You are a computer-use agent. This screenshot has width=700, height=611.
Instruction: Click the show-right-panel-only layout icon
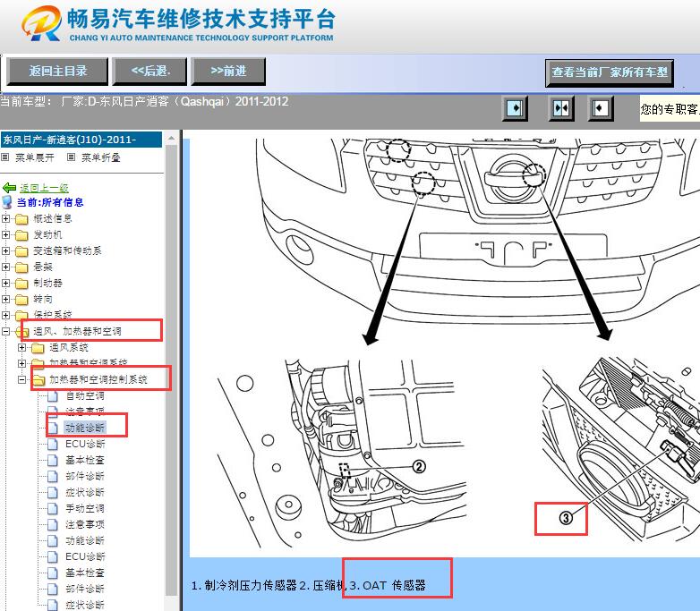click(x=600, y=108)
